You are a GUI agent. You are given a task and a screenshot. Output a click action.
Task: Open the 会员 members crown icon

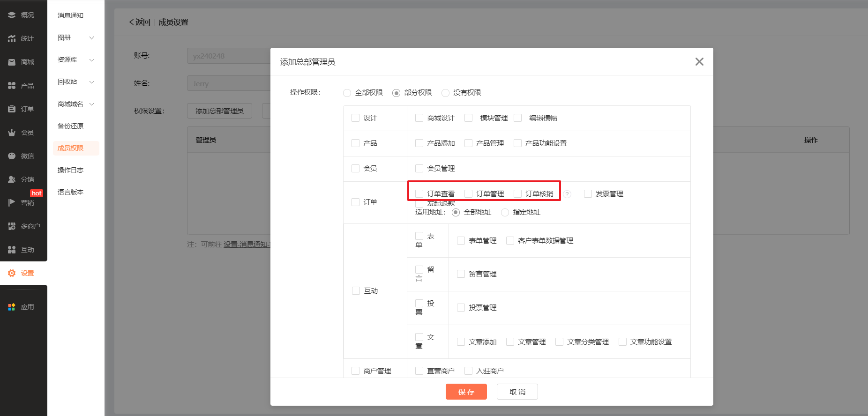click(12, 133)
